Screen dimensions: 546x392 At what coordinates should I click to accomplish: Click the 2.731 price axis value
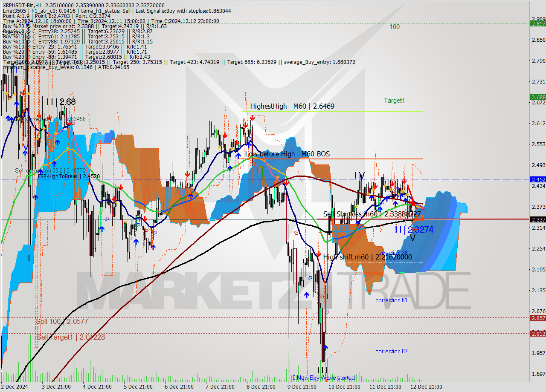[x=538, y=82]
